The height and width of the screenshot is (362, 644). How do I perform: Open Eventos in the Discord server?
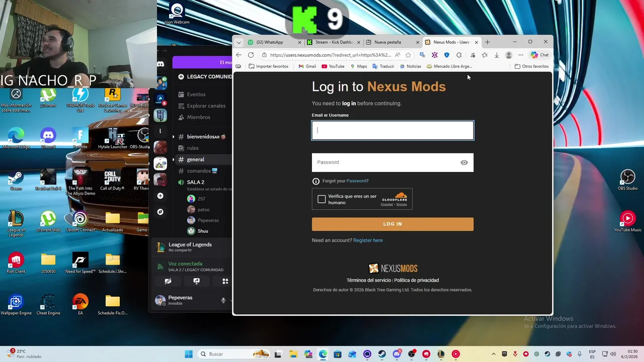(196, 95)
